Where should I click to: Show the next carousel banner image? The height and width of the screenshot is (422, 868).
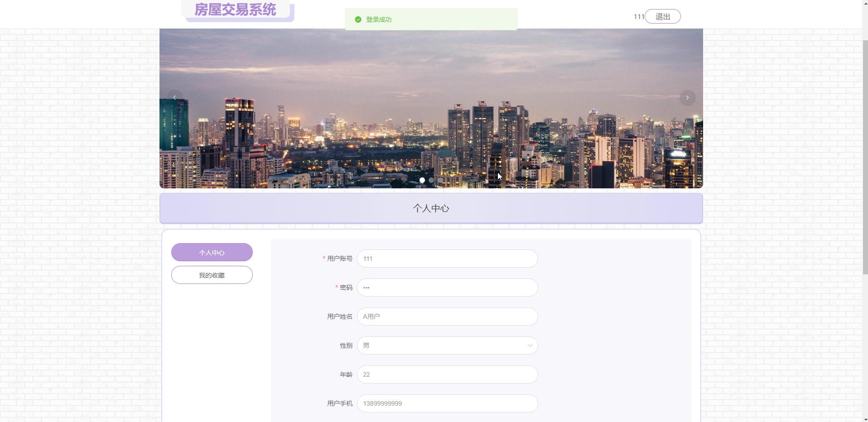(x=687, y=98)
